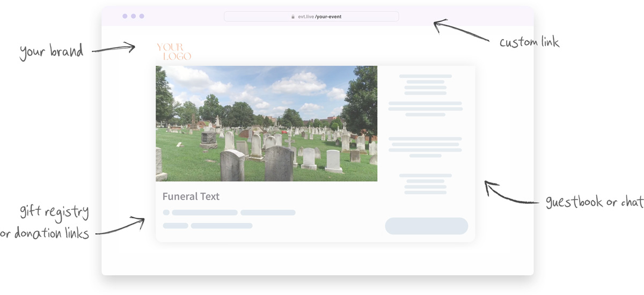Click the small round placeholder under Funeral Text
Viewport: 644px width, 295px height.
click(x=166, y=212)
